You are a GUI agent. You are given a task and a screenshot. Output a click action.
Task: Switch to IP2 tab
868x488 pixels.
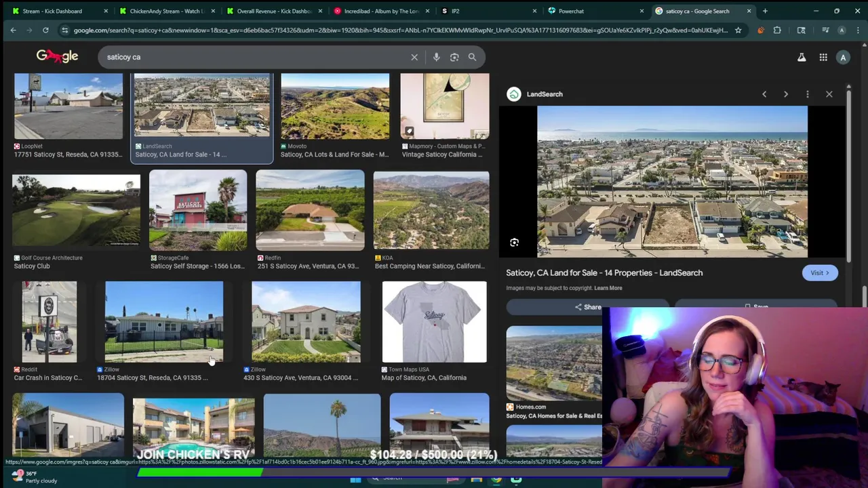coord(487,11)
